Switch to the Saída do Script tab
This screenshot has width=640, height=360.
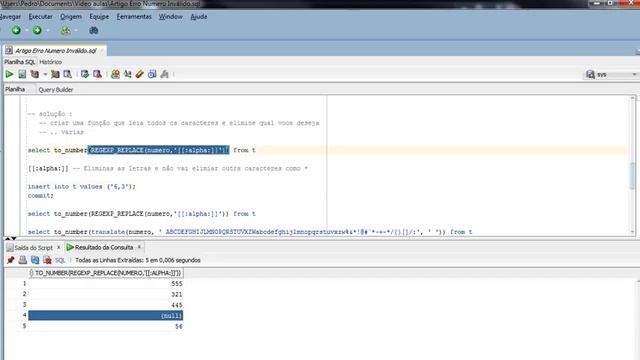(33, 248)
